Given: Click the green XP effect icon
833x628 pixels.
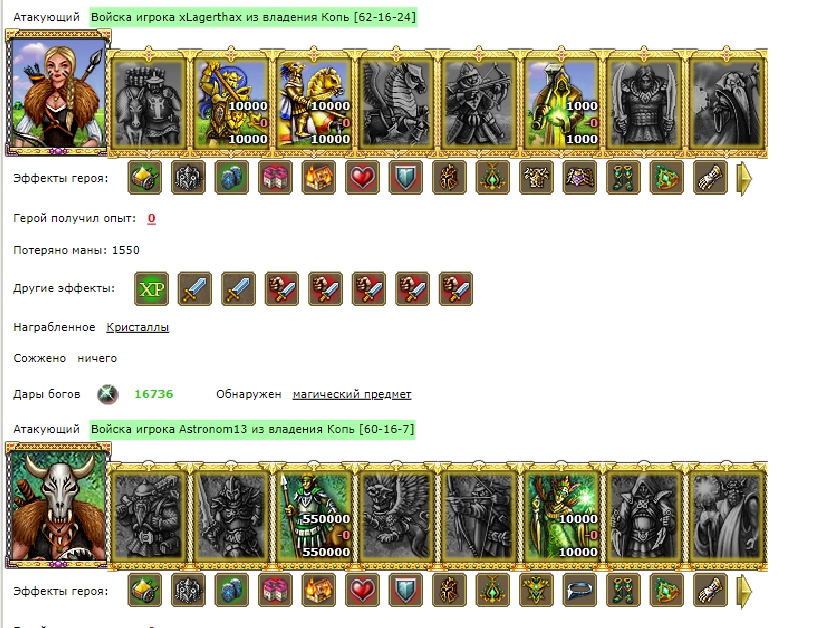Looking at the screenshot, I should pyautogui.click(x=151, y=289).
